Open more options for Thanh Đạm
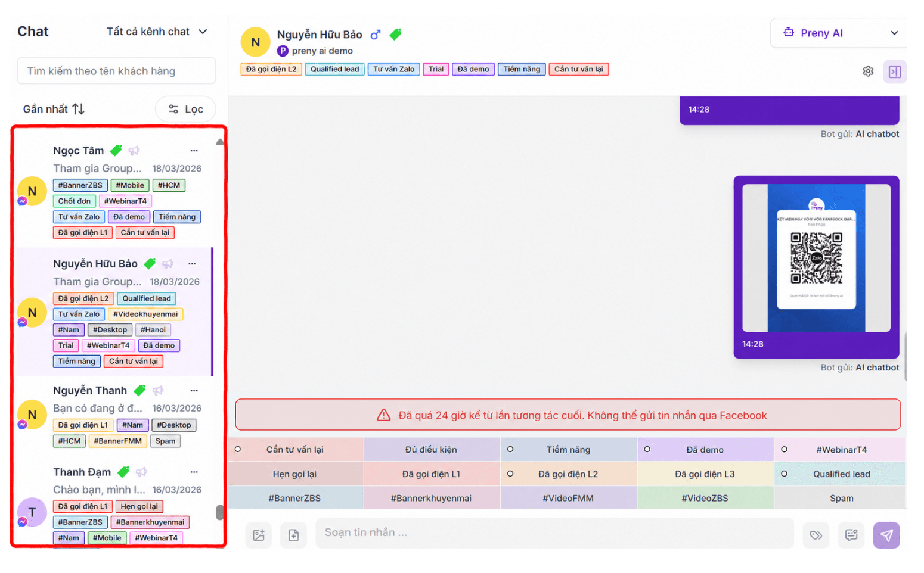 pyautogui.click(x=194, y=472)
